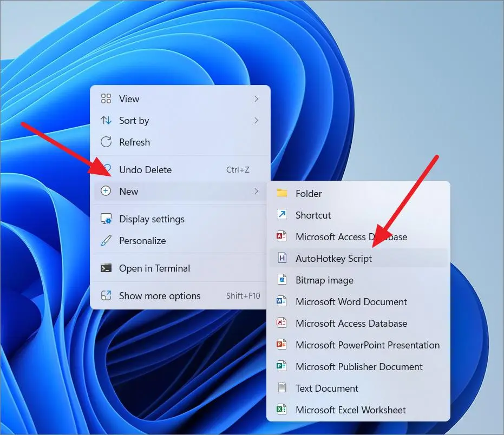Viewport: 504px width, 435px height.
Task: Click the Excel Worksheet icon
Action: pos(282,410)
